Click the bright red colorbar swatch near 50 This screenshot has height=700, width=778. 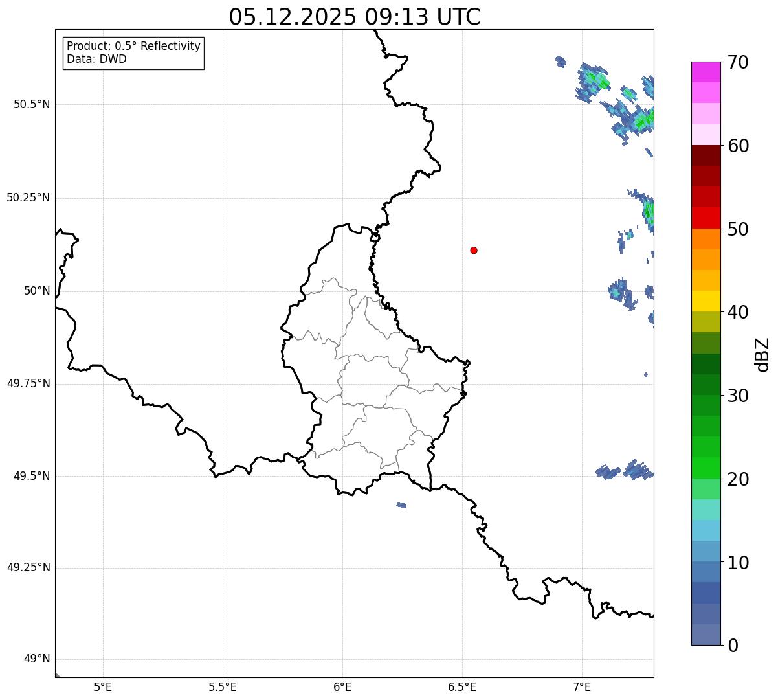[x=706, y=218]
